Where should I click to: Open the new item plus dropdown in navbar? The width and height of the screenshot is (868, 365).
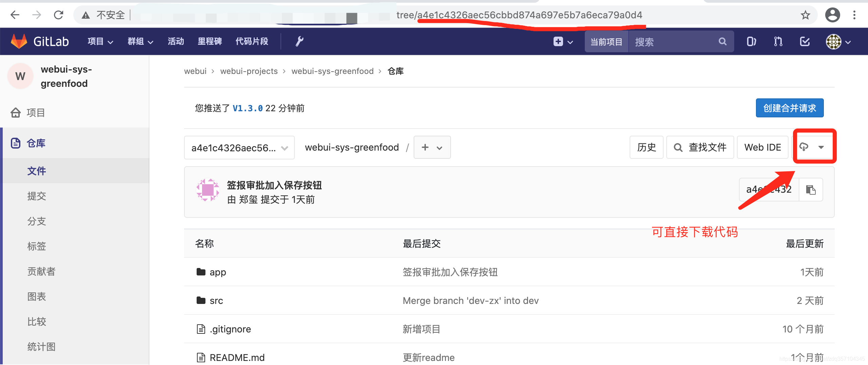pyautogui.click(x=563, y=42)
